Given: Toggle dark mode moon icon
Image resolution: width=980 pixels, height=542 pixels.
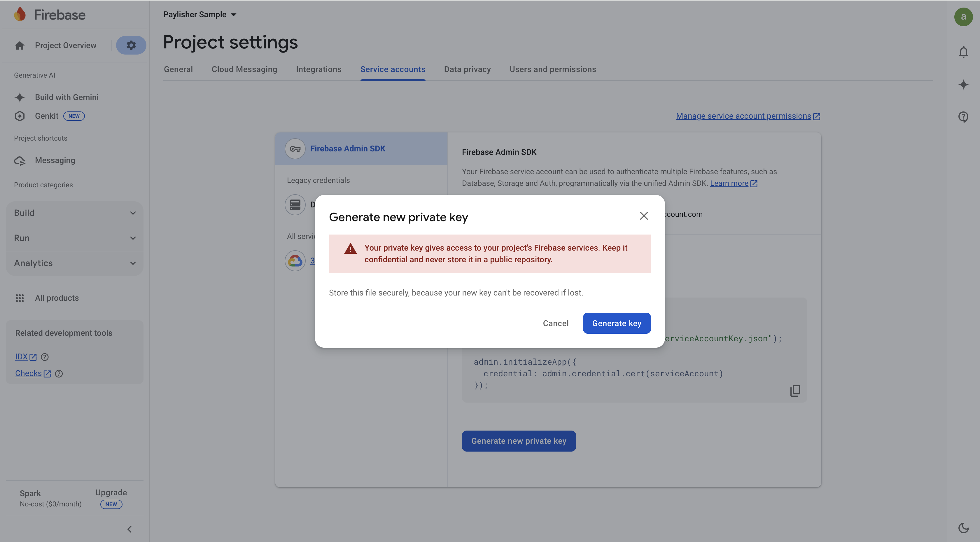Looking at the screenshot, I should tap(963, 527).
